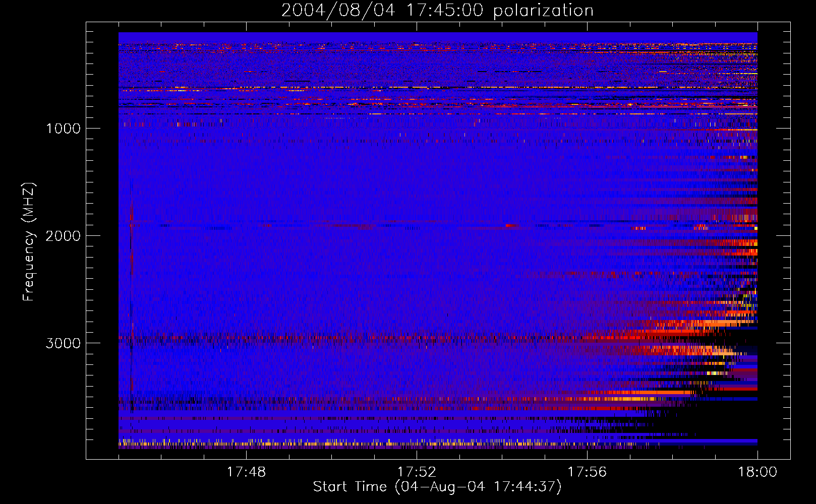Click the 'Frequency (MHZ)' axis label
This screenshot has height=504, width=816.
(x=29, y=242)
